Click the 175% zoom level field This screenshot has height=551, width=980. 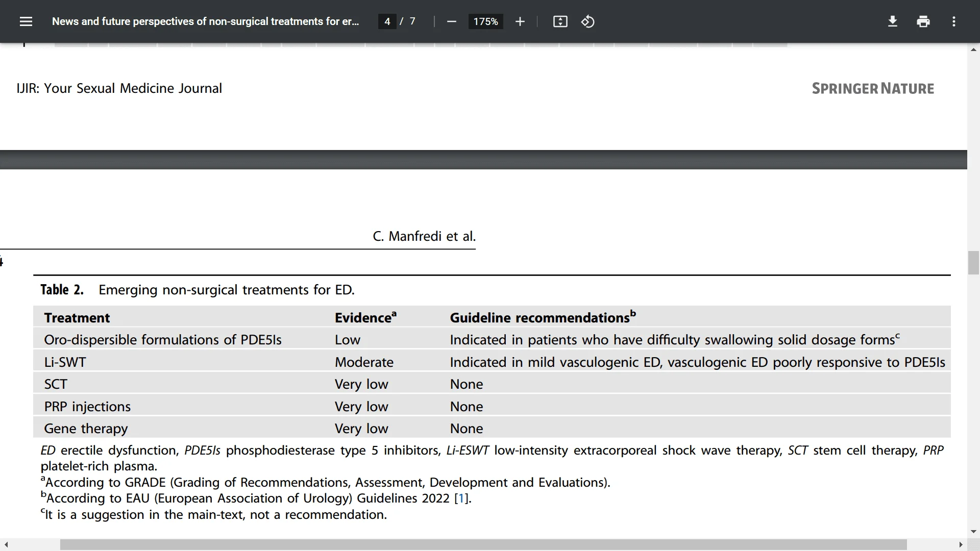485,21
